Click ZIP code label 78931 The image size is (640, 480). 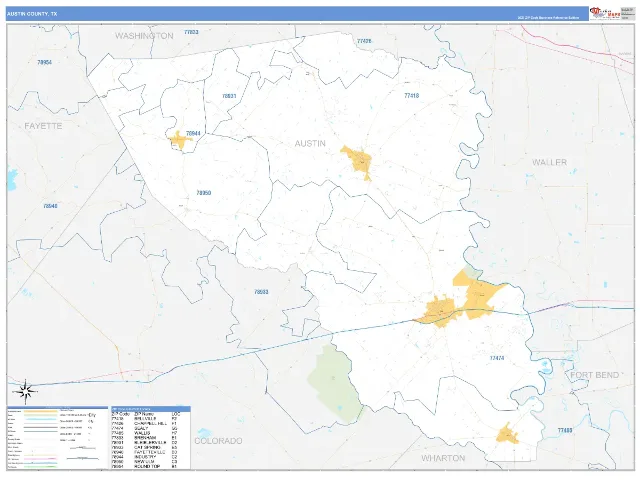229,96
